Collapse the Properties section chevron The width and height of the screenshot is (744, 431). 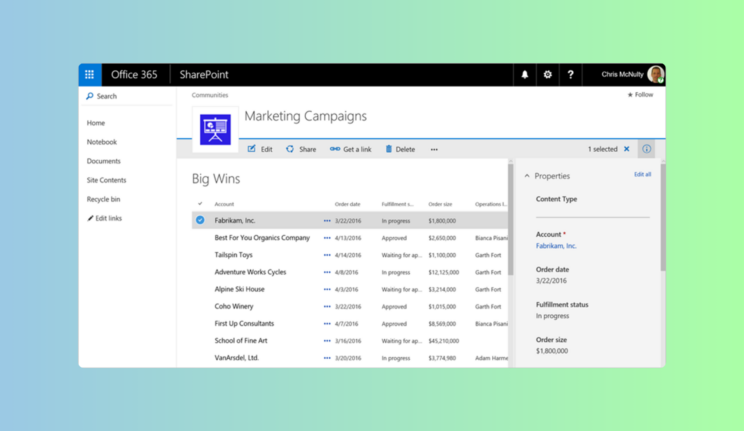click(x=527, y=176)
